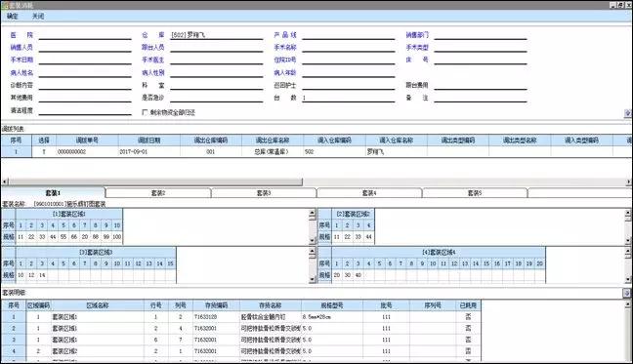Click the transfer list scrollbar right arrow
The width and height of the screenshot is (633, 364).
pos(628,182)
